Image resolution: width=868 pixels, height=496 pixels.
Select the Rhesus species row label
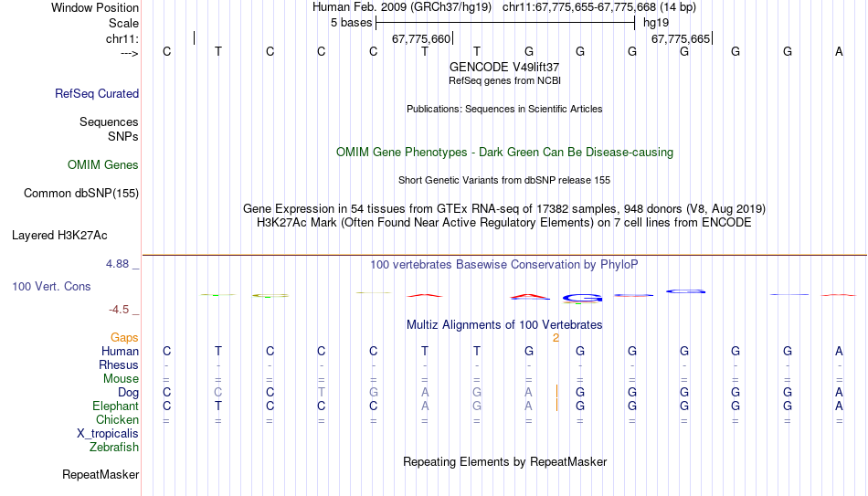click(x=119, y=364)
